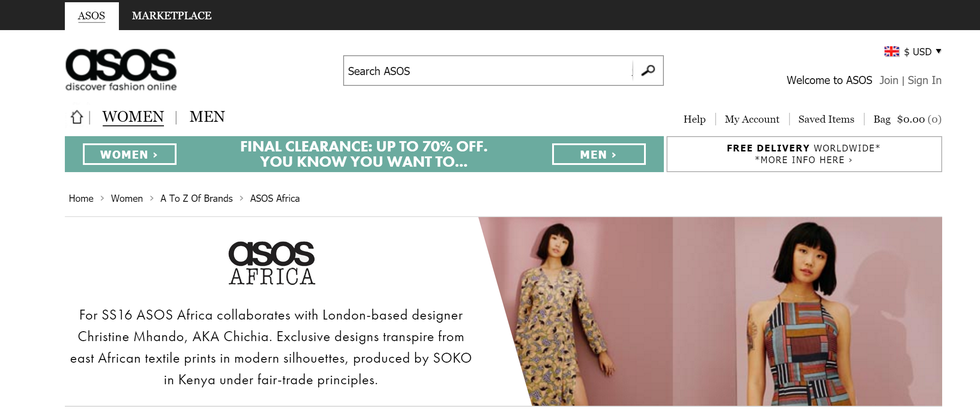Image resolution: width=980 pixels, height=413 pixels.
Task: Click the Sign In link
Action: [x=924, y=80]
